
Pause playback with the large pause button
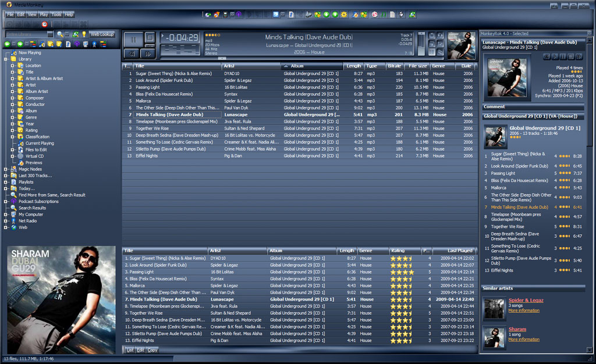[x=133, y=40]
